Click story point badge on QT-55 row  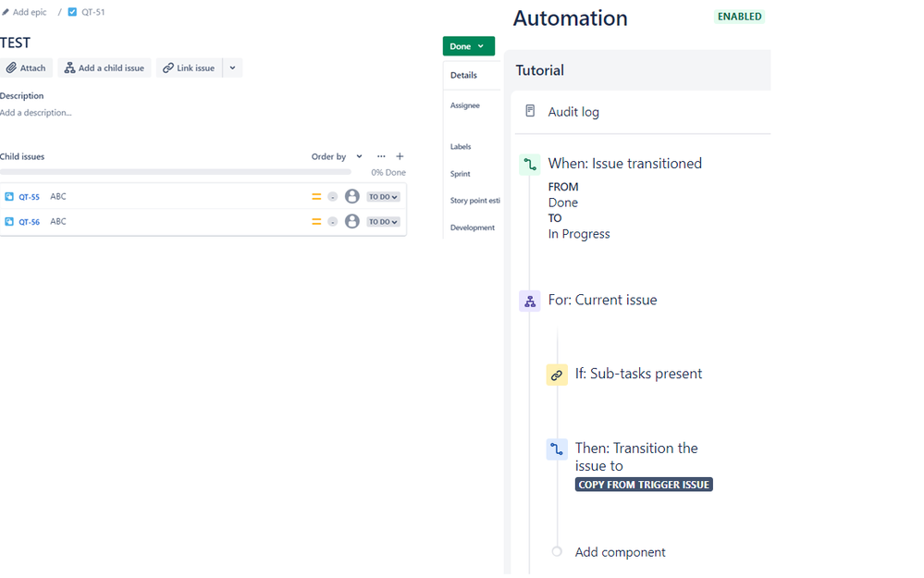click(x=333, y=197)
